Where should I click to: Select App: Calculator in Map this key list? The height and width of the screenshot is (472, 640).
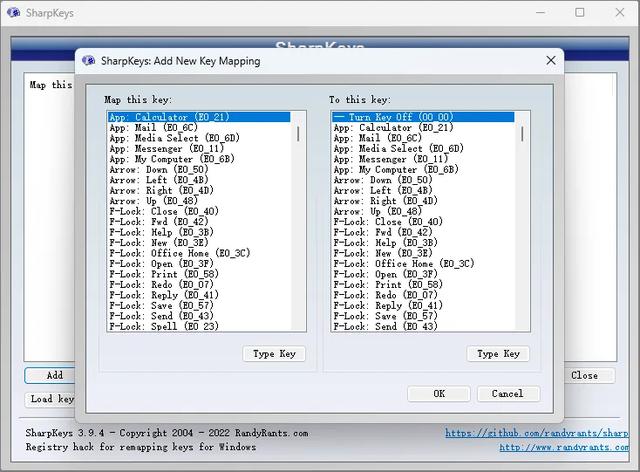pos(199,117)
